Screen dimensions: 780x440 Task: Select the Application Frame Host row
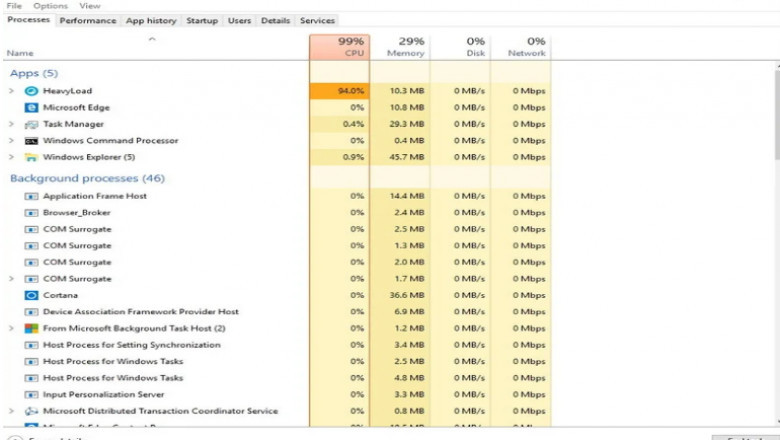(277, 196)
